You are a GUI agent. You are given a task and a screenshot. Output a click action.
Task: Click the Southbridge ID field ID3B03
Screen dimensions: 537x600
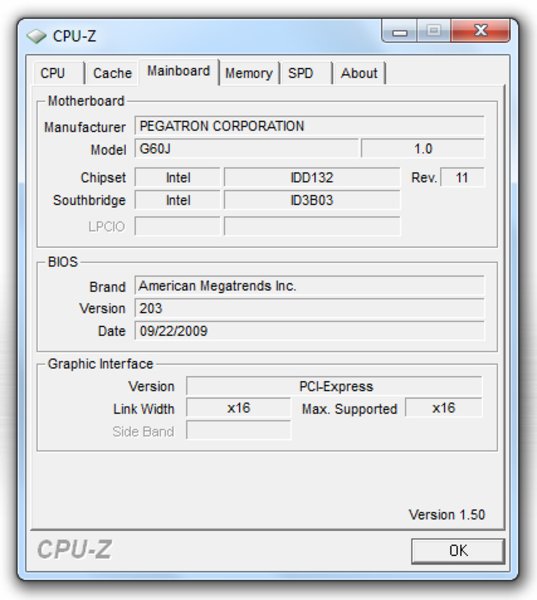click(312, 200)
